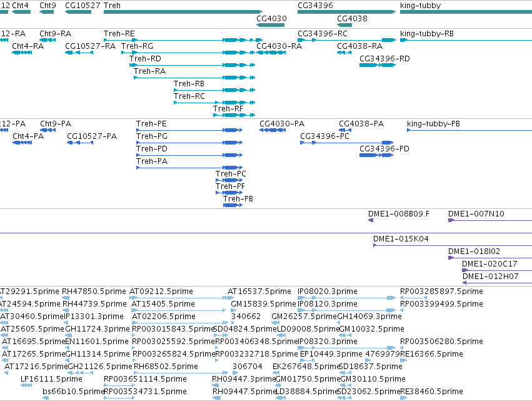Click the CG4030-PA protein label
This screenshot has width=532, height=401.
tap(282, 124)
